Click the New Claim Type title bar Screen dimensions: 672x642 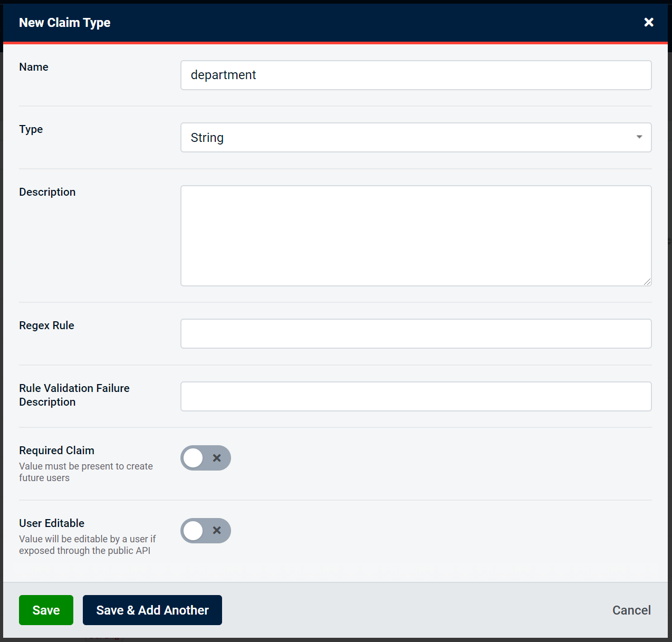pos(64,22)
